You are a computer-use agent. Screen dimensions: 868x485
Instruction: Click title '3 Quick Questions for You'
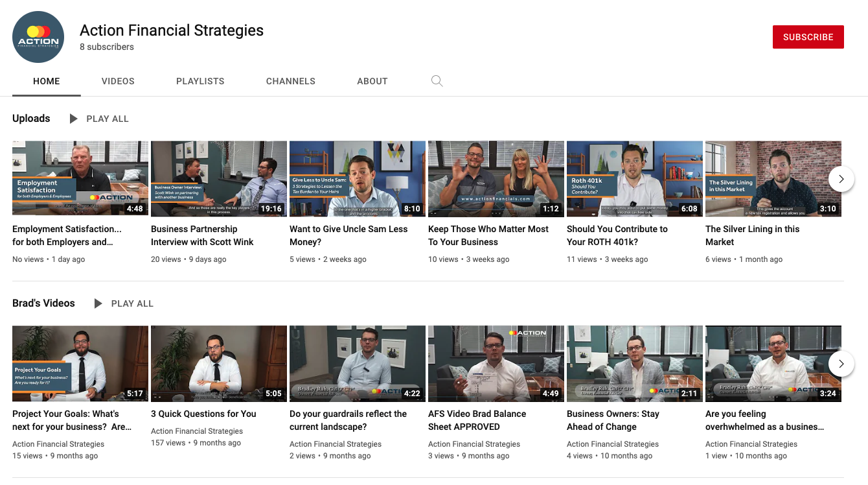pos(203,414)
